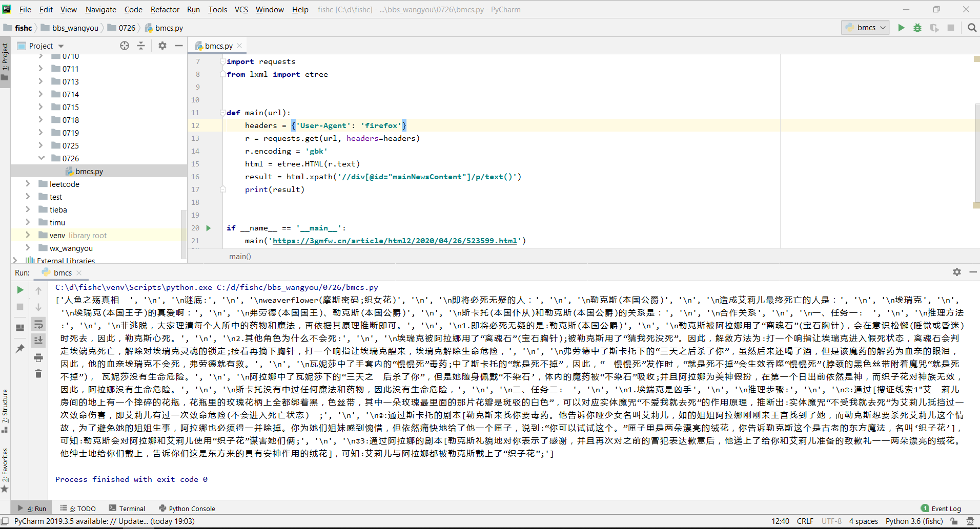Expand the 0711 folder
This screenshot has height=529, width=980.
40,69
